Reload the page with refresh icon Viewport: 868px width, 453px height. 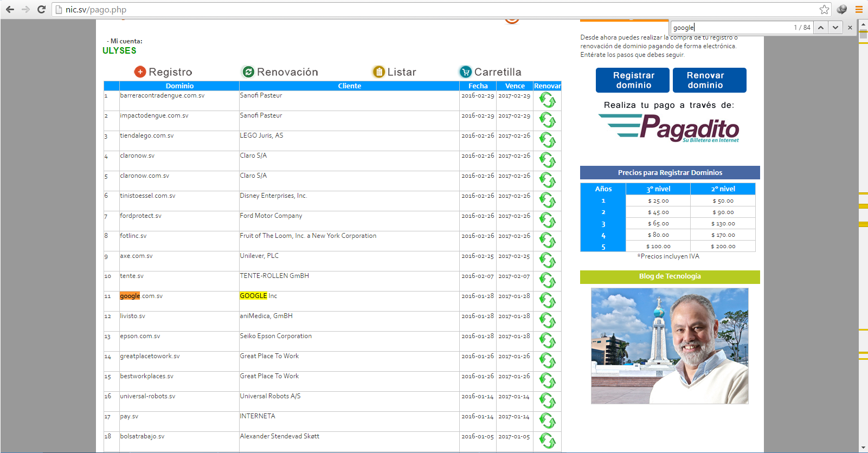41,9
